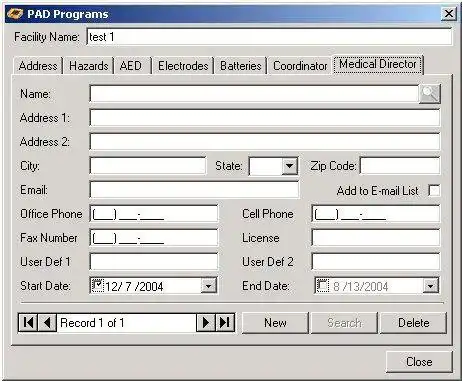Screen dimensions: 462x381
Task: Tick the Add to E-mail List checkbox
Action: [434, 190]
